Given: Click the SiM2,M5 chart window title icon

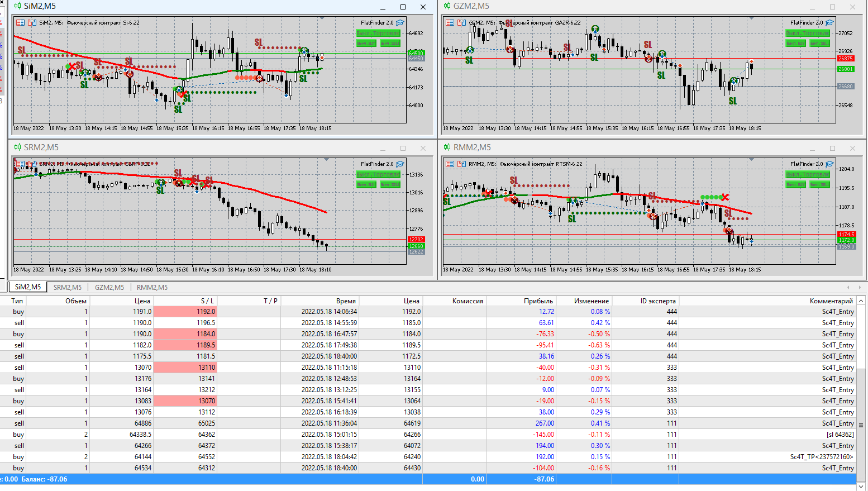Looking at the screenshot, I should coord(18,7).
